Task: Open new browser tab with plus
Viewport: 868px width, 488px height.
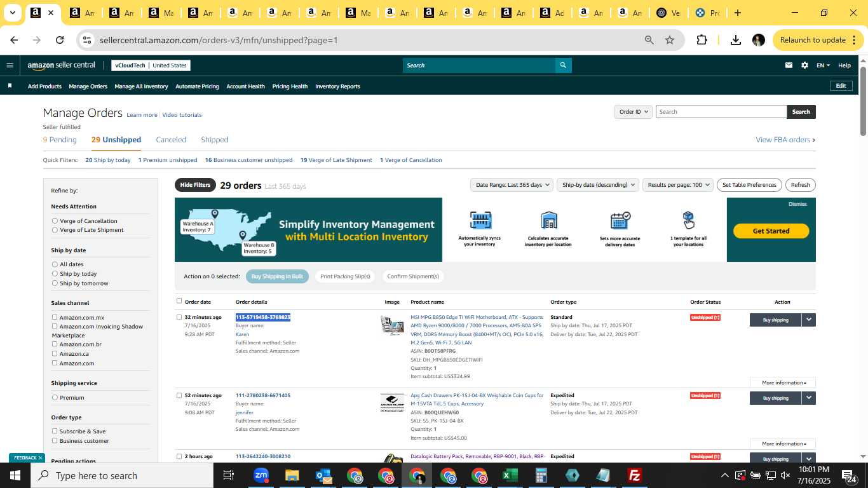Action: (737, 13)
